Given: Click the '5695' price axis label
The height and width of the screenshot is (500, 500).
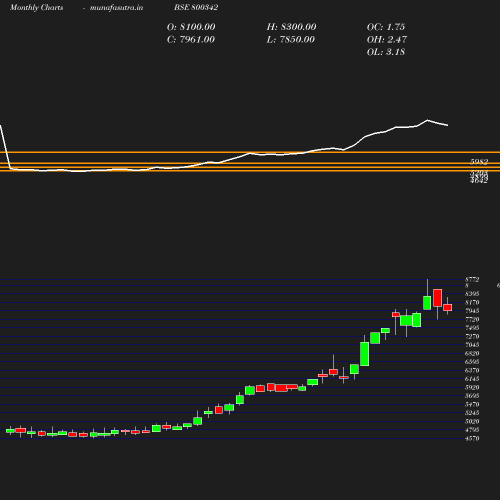Looking at the screenshot, I should [472, 396].
